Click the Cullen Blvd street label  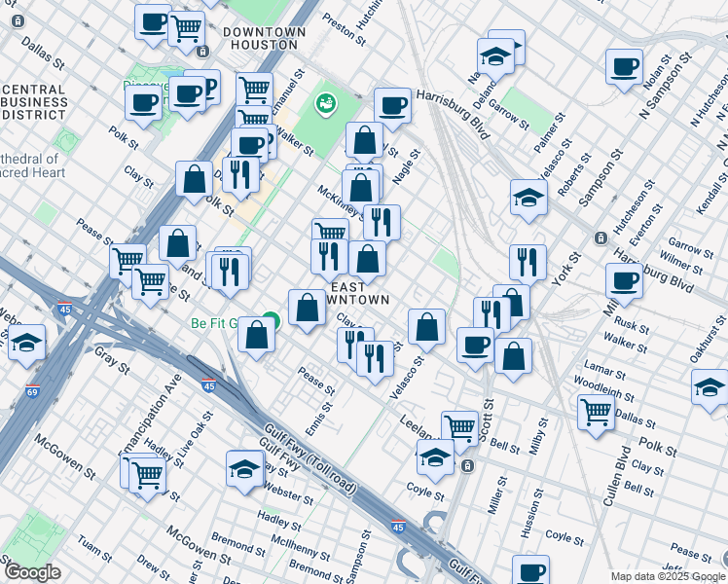[617, 476]
